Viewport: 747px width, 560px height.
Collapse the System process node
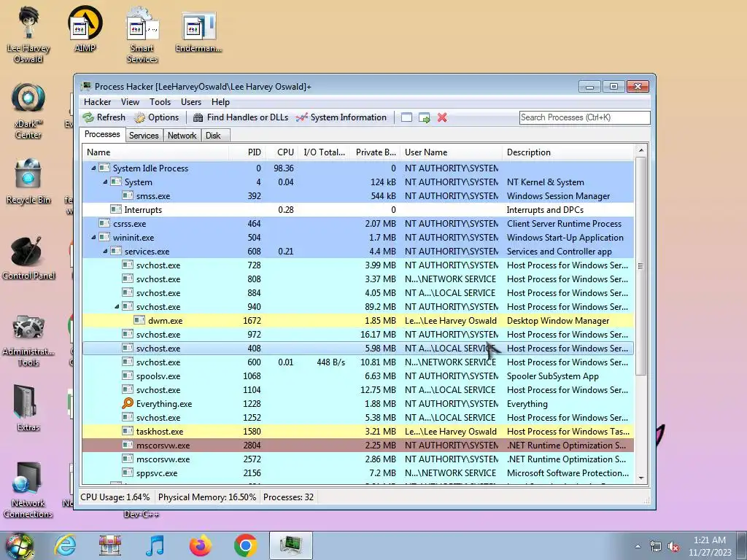point(105,182)
